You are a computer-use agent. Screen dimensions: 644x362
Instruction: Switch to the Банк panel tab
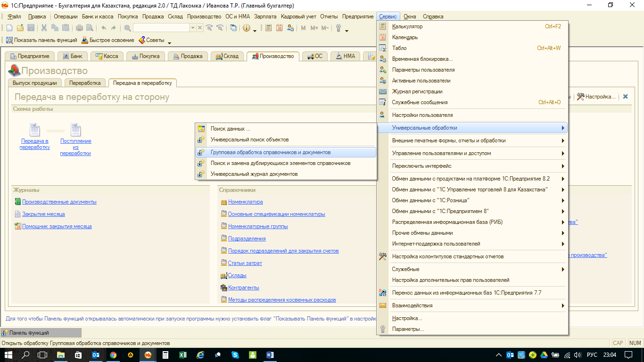pyautogui.click(x=73, y=56)
